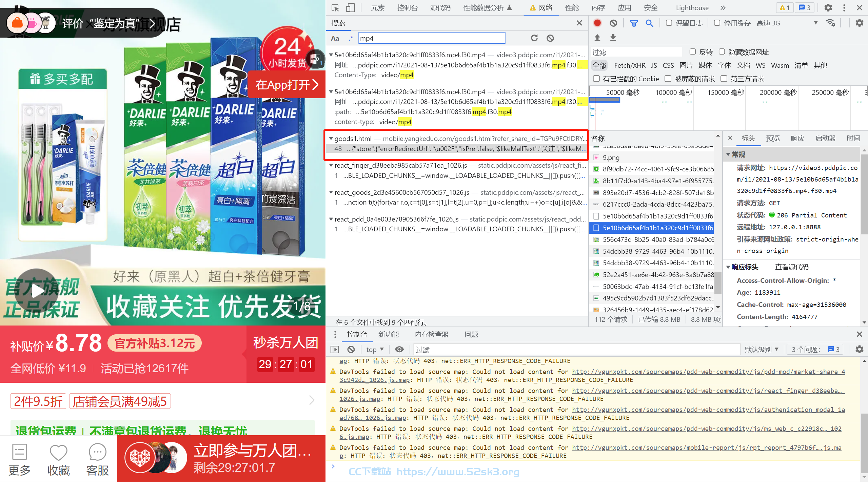Viewport: 868px width, 482px height.
Task: Click the network search magnifier icon
Action: pyautogui.click(x=649, y=23)
